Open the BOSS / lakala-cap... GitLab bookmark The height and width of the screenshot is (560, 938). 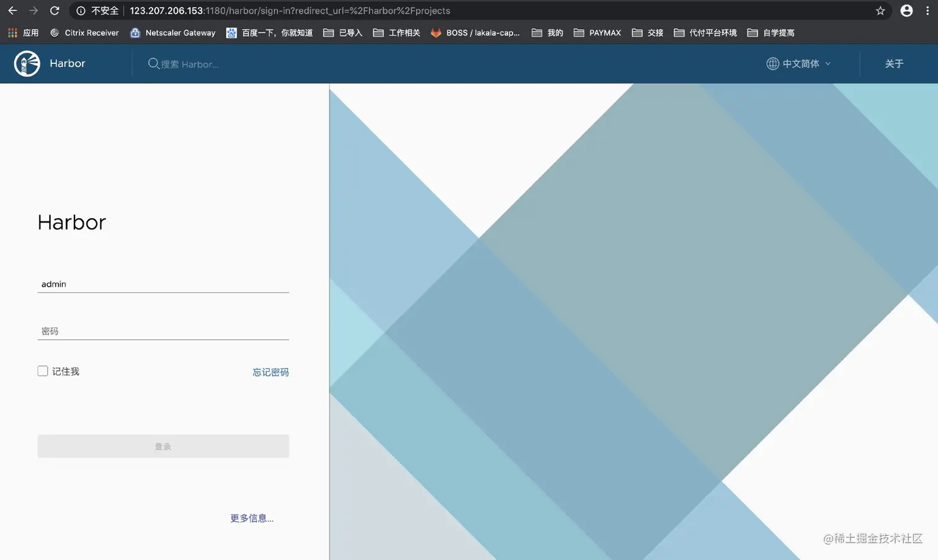tap(475, 33)
